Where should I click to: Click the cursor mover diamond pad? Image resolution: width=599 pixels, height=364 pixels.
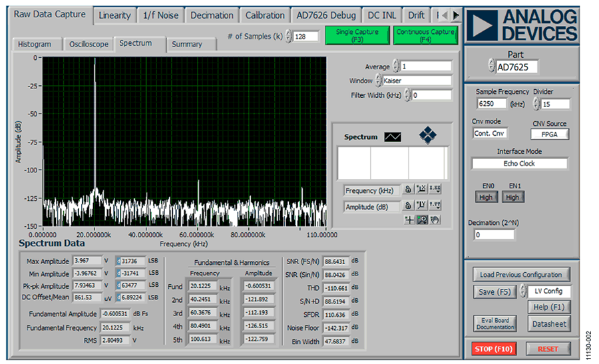click(x=427, y=135)
